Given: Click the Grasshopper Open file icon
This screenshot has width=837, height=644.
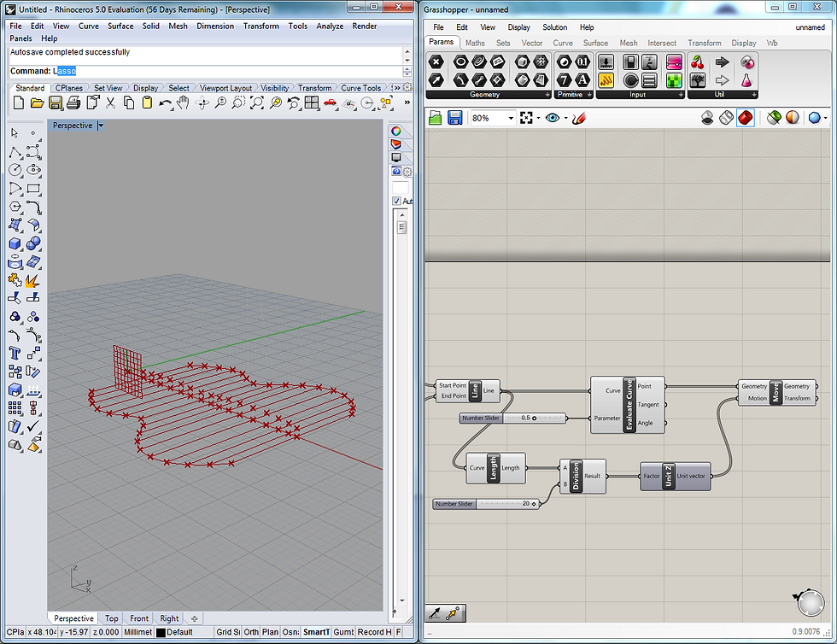Looking at the screenshot, I should tap(435, 118).
